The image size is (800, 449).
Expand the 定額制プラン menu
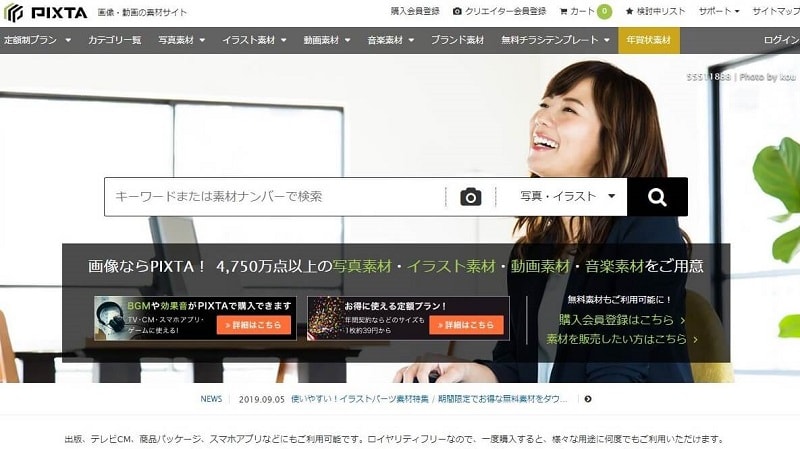(x=37, y=40)
